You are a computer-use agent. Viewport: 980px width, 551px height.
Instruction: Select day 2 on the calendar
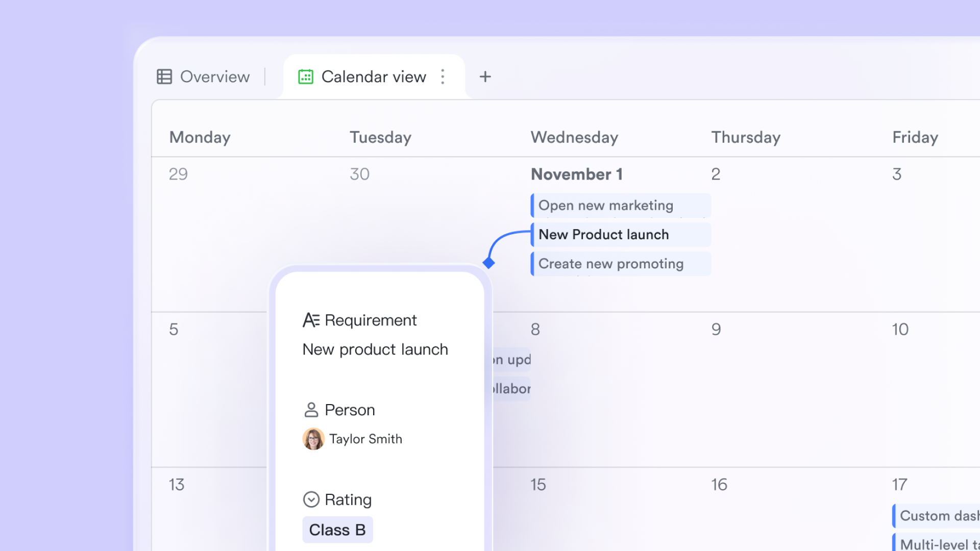(716, 174)
